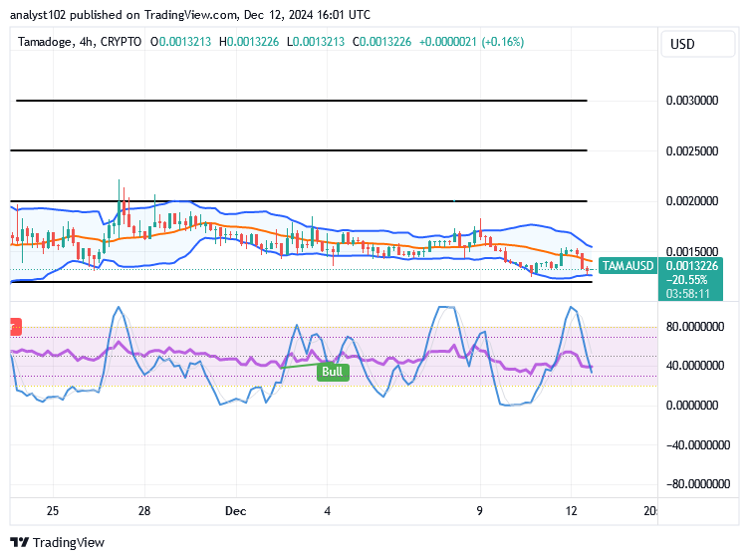The width and height of the screenshot is (749, 560).
Task: Click the Tamadoge, 4h, CRYPTO title
Action: point(80,42)
